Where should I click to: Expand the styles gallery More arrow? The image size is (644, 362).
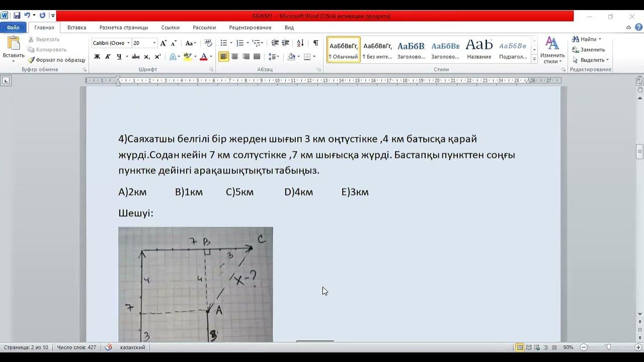(534, 59)
